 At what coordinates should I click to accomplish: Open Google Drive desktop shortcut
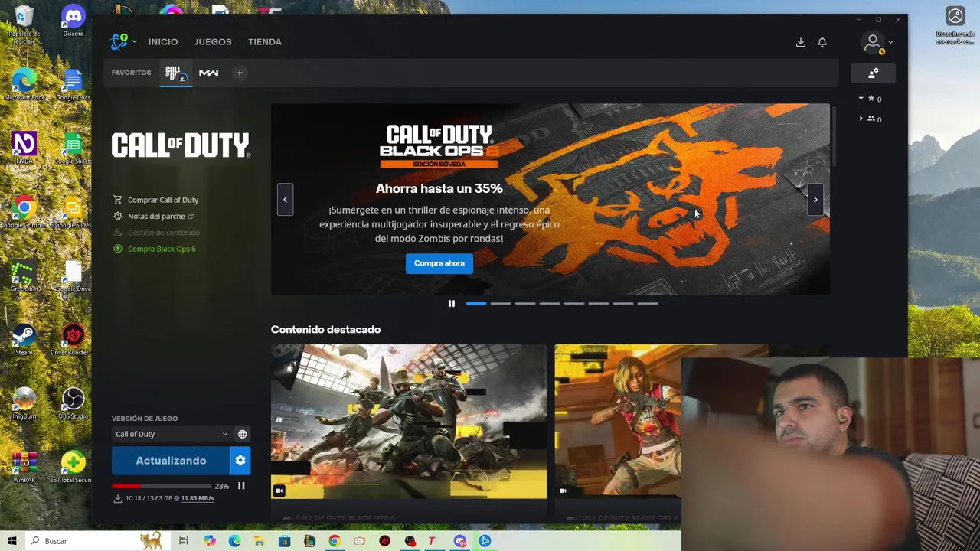coord(73,276)
